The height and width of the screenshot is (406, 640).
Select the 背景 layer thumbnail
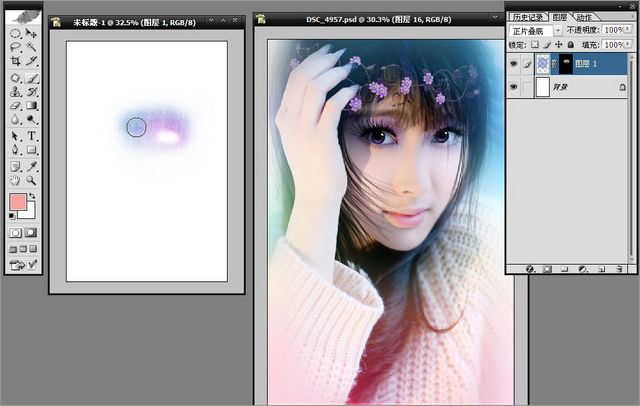coord(542,87)
